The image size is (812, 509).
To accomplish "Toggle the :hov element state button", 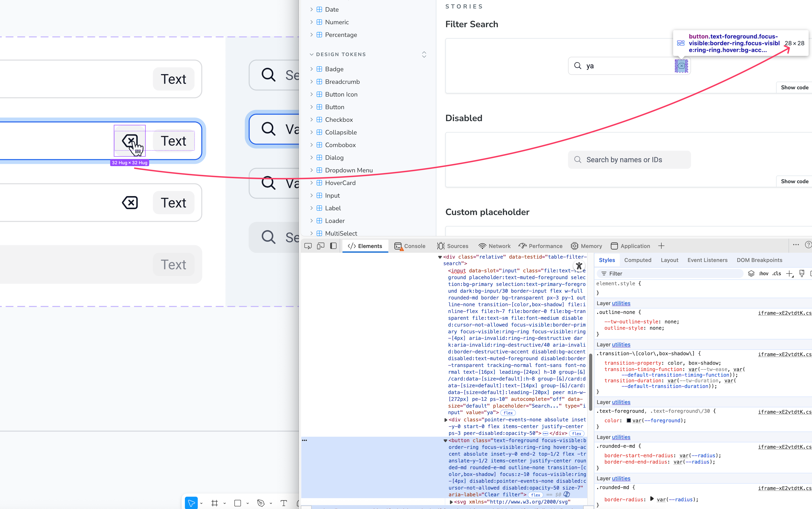I will 764,274.
